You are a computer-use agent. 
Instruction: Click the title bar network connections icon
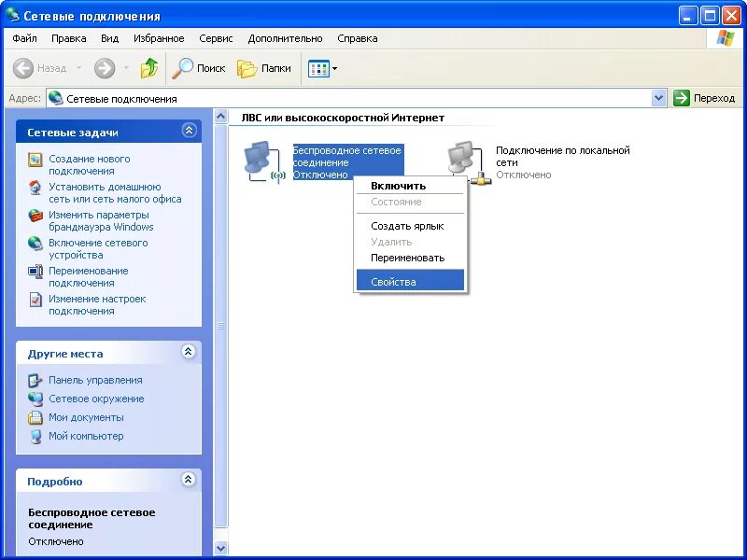[12, 15]
